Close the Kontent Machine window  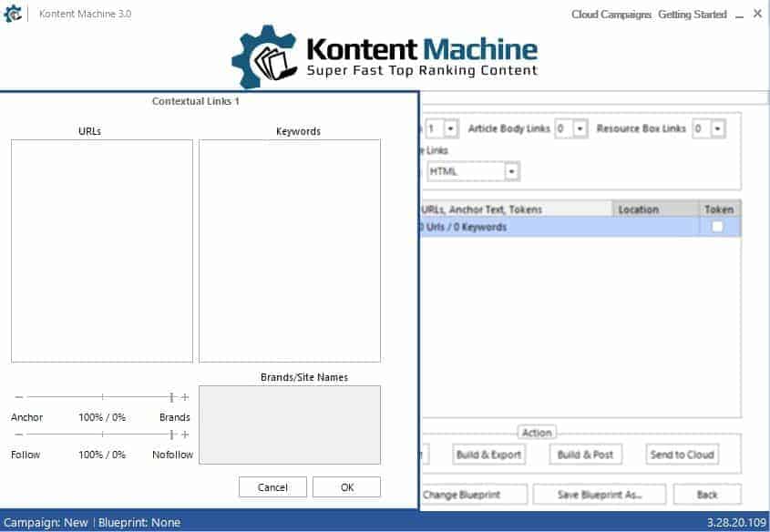tap(757, 15)
